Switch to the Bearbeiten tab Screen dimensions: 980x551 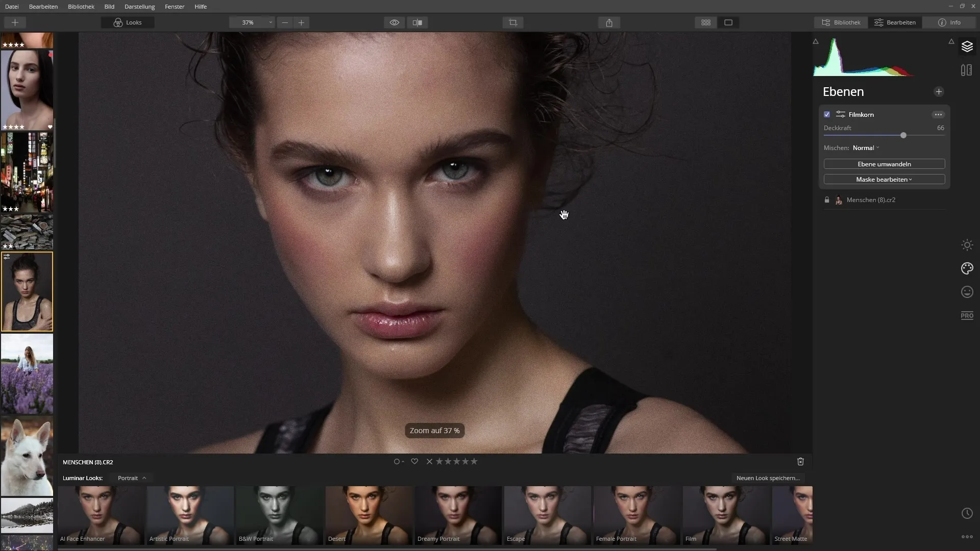(x=895, y=22)
